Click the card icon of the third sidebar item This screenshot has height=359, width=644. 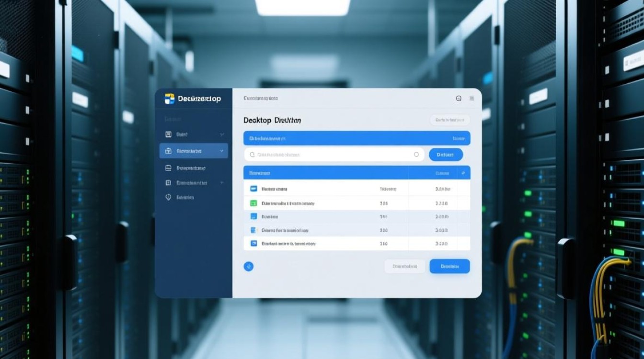coord(168,168)
